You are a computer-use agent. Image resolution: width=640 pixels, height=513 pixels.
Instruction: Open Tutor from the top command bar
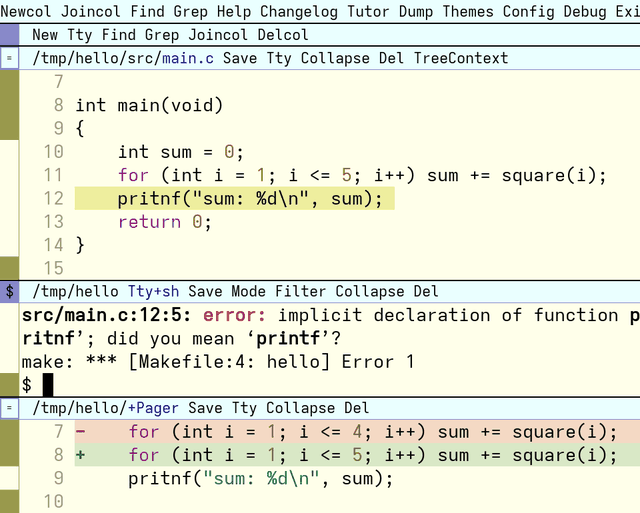[368, 11]
